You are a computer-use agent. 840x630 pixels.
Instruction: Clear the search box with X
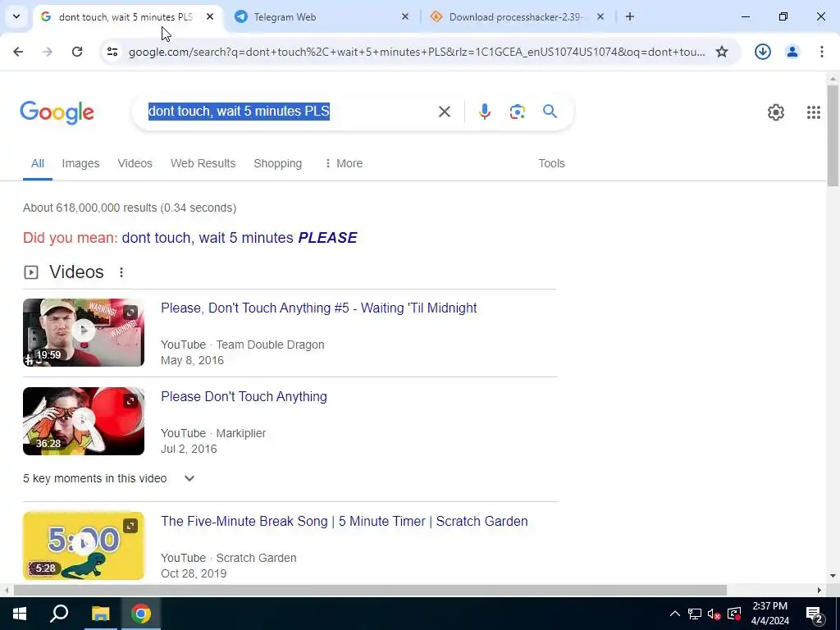tap(444, 112)
